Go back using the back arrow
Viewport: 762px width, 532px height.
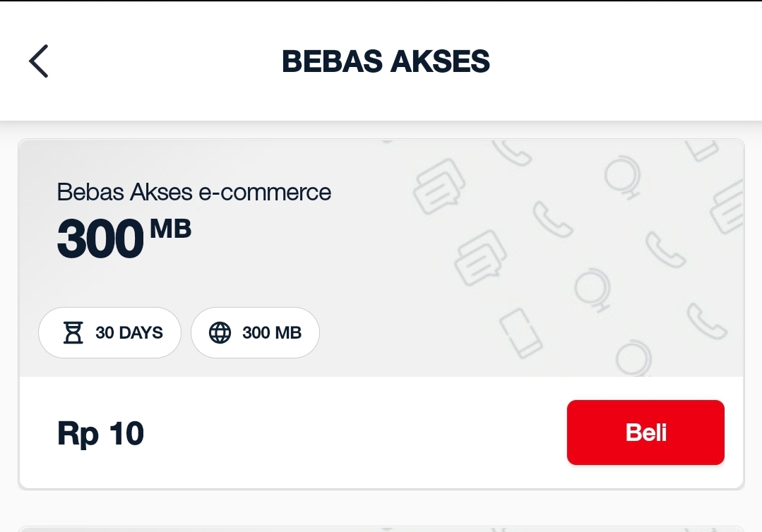pyautogui.click(x=39, y=61)
